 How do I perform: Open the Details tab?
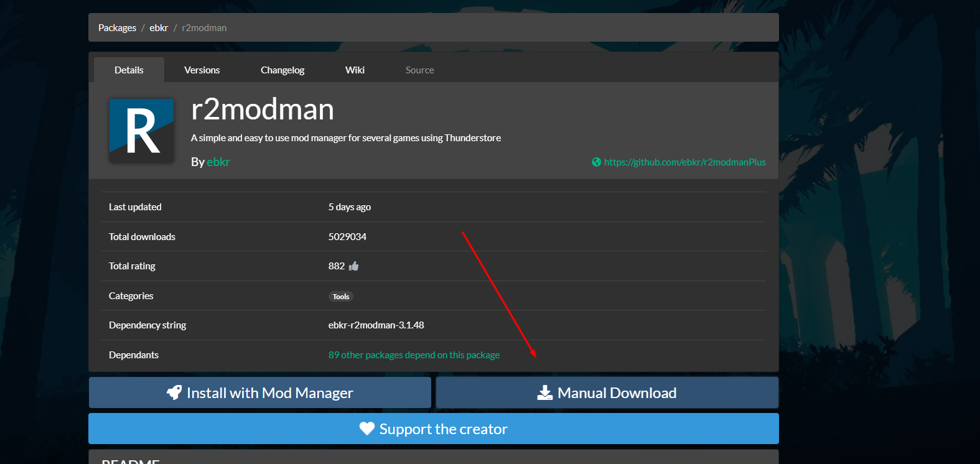tap(129, 70)
